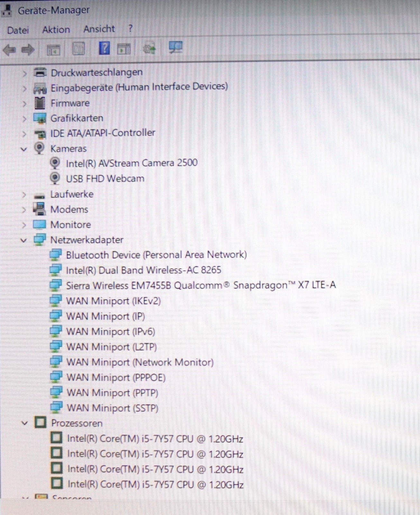
Task: Collapse the Kameras node
Action: [x=24, y=149]
